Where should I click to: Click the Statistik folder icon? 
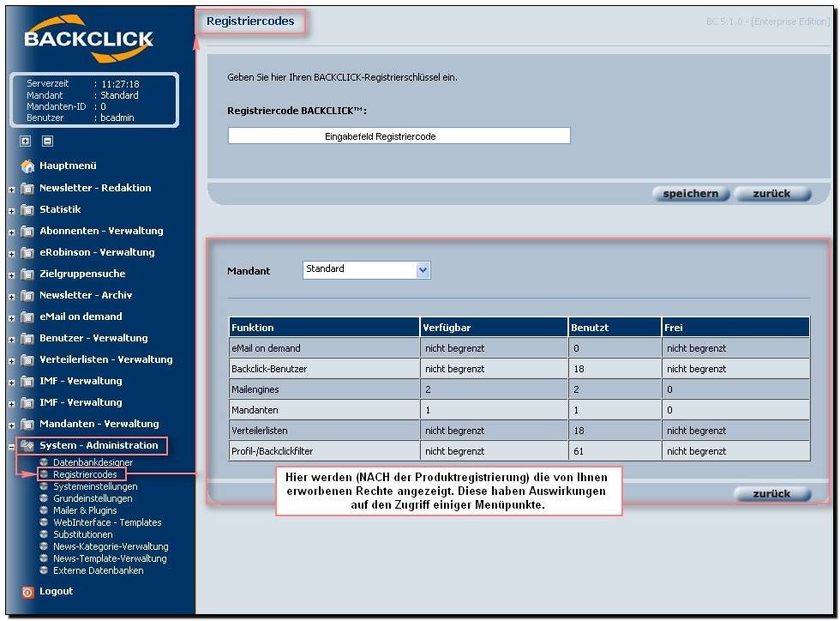click(x=27, y=209)
